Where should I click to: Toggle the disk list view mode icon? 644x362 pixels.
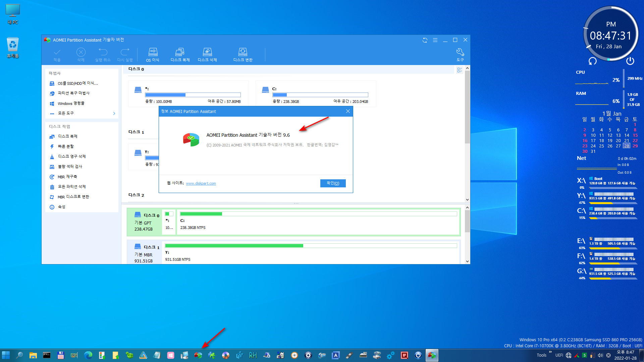coord(460,70)
